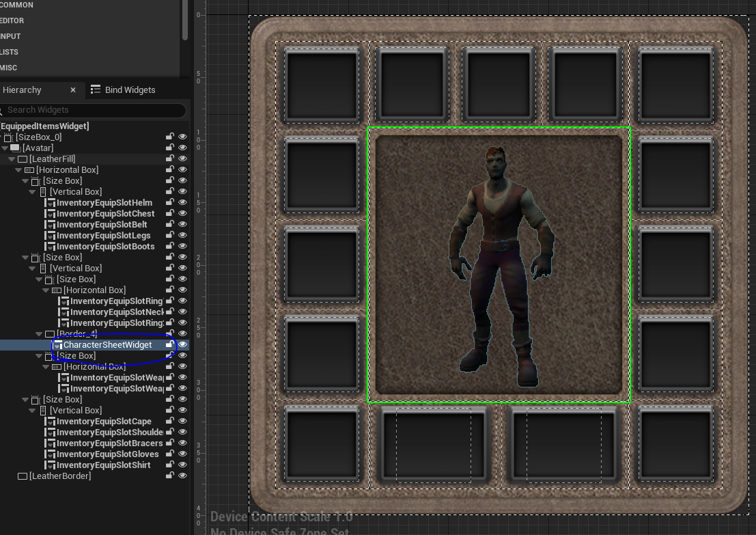Image resolution: width=756 pixels, height=535 pixels.
Task: Click the palette vertical scrollbar
Action: click(184, 19)
